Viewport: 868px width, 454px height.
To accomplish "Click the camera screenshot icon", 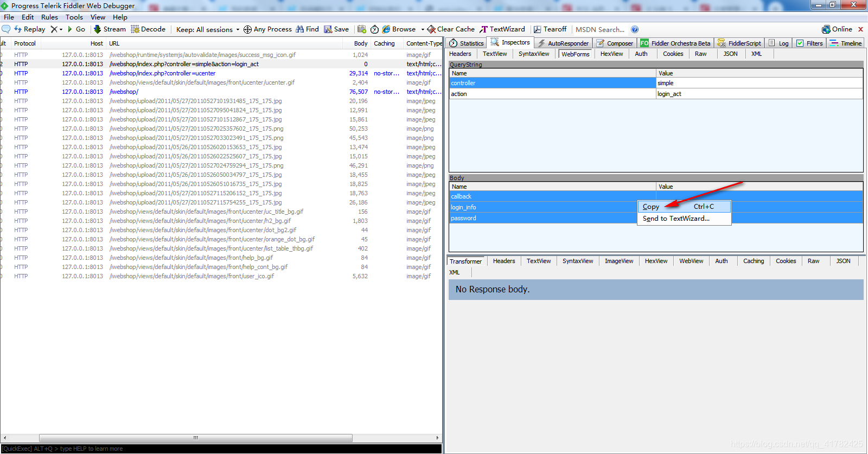I will [x=362, y=29].
